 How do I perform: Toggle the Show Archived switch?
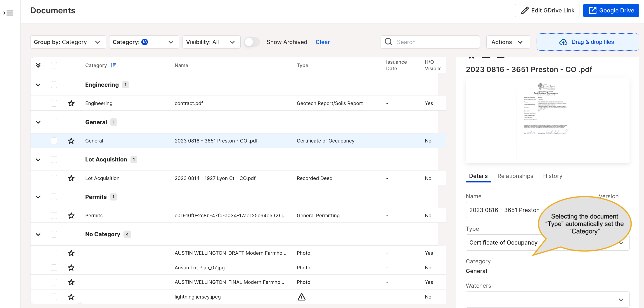pyautogui.click(x=252, y=42)
